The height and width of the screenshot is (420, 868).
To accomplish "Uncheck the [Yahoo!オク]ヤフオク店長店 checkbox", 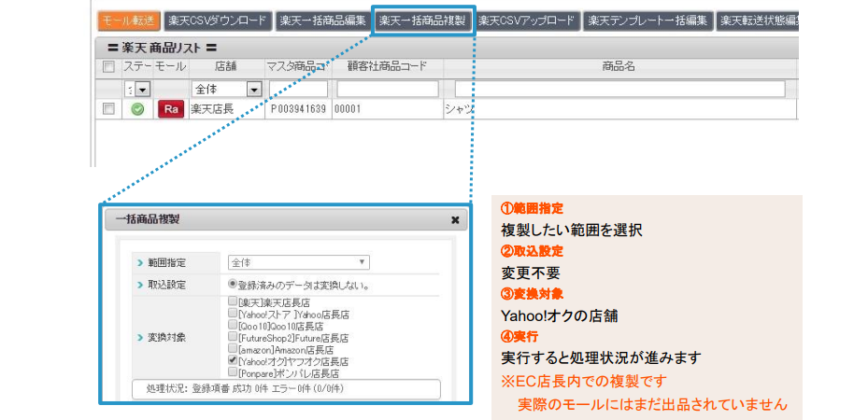I will 233,360.
